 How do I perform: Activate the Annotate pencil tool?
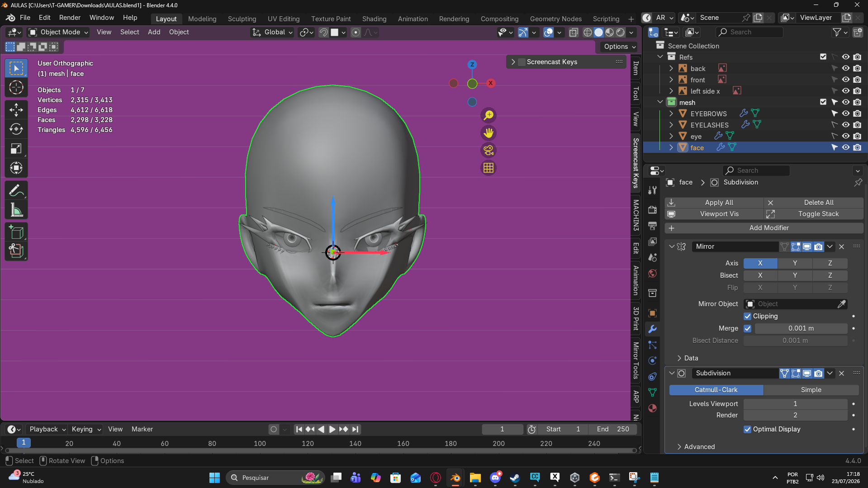coord(16,191)
